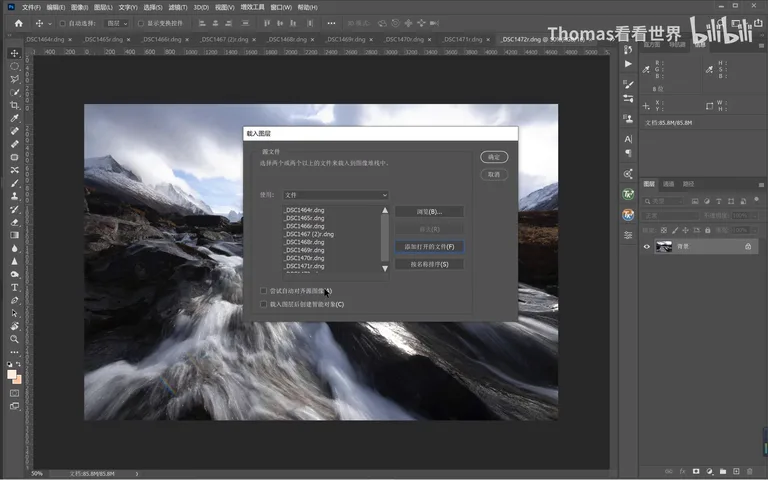
Task: Select the Brush tool
Action: point(15,183)
